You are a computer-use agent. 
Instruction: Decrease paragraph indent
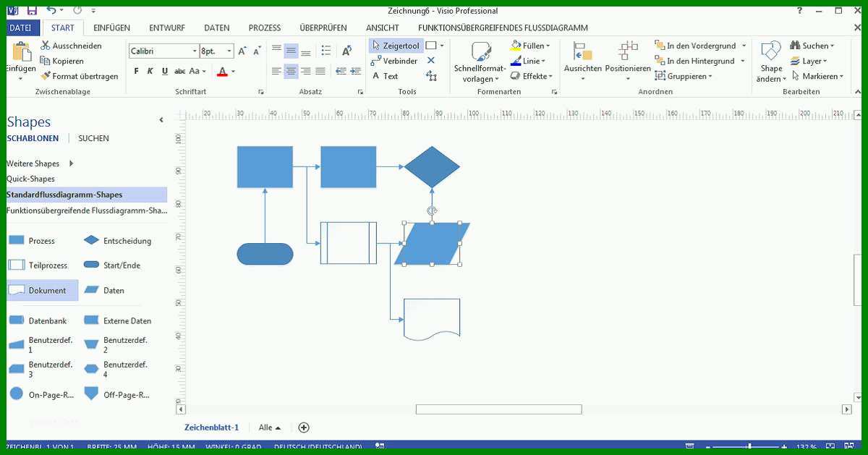339,71
